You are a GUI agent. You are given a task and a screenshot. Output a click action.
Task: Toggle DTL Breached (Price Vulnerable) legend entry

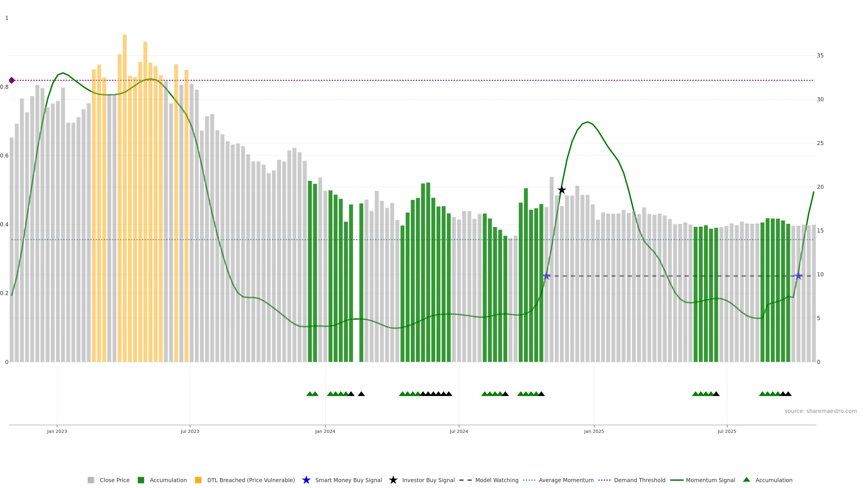251,480
